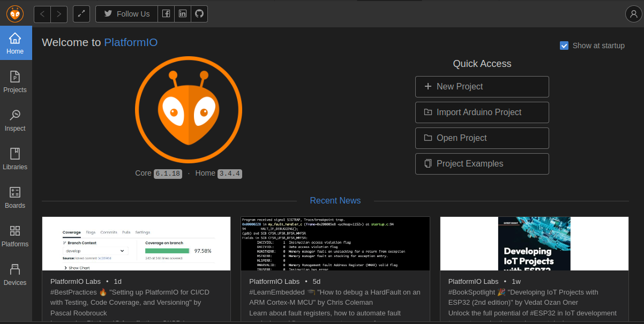Open the Facebook page icon
Image resolution: width=644 pixels, height=324 pixels.
point(166,14)
